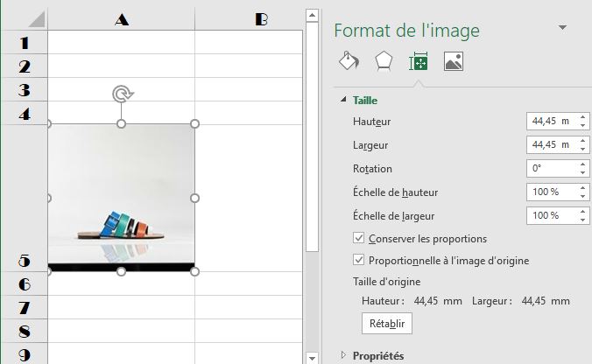Select row 1 header
This screenshot has width=592, height=364.
[25, 42]
